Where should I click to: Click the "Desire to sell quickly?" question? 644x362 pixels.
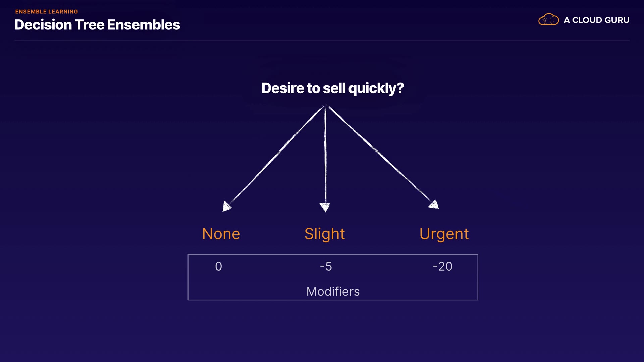332,88
